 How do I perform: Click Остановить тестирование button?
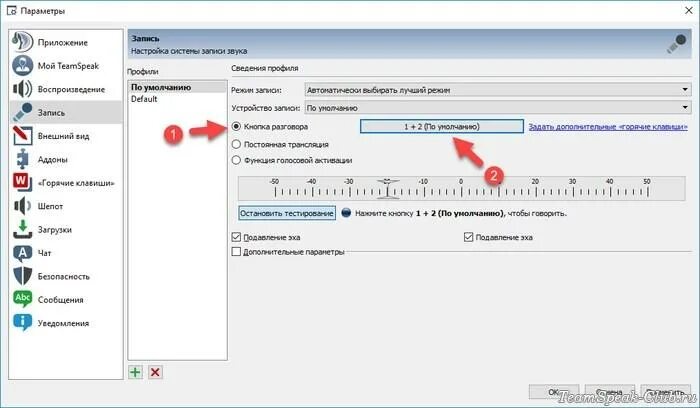(287, 213)
